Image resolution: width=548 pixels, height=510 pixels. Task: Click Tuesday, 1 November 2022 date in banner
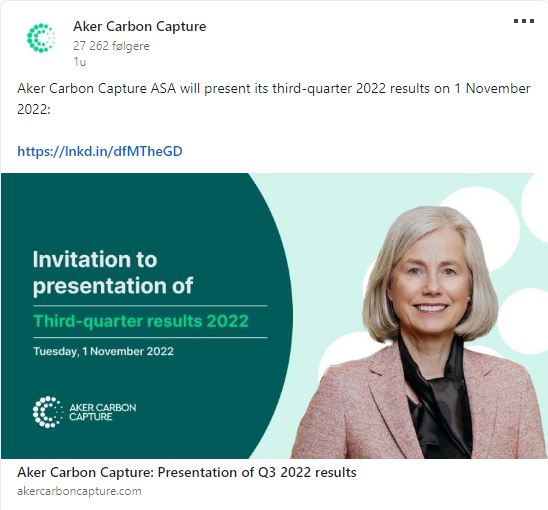click(103, 351)
